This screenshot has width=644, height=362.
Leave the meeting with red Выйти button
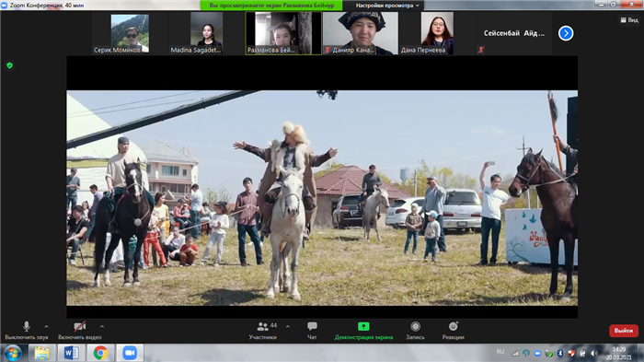click(624, 331)
